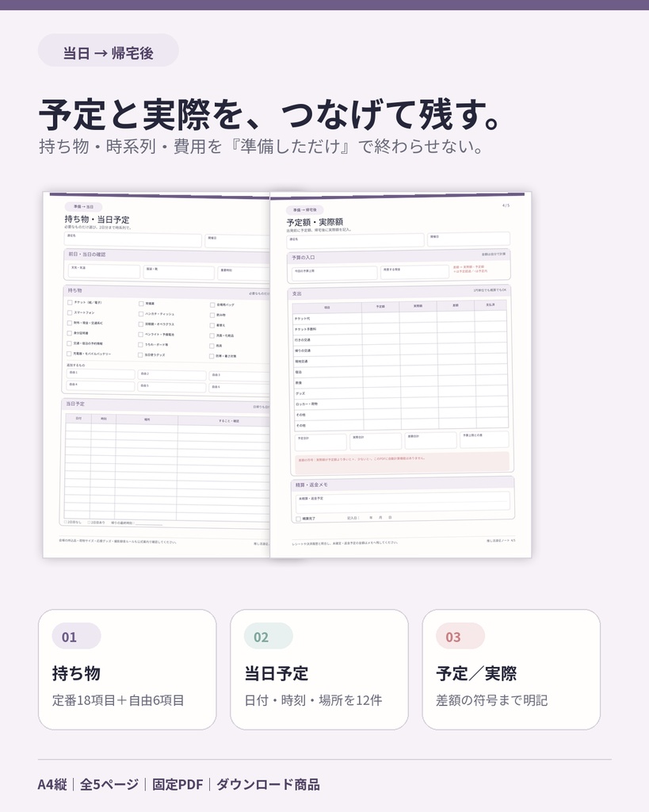Screen dimensions: 649x812
Task: Select the 当日予定 feature card
Action: pyautogui.click(x=319, y=669)
